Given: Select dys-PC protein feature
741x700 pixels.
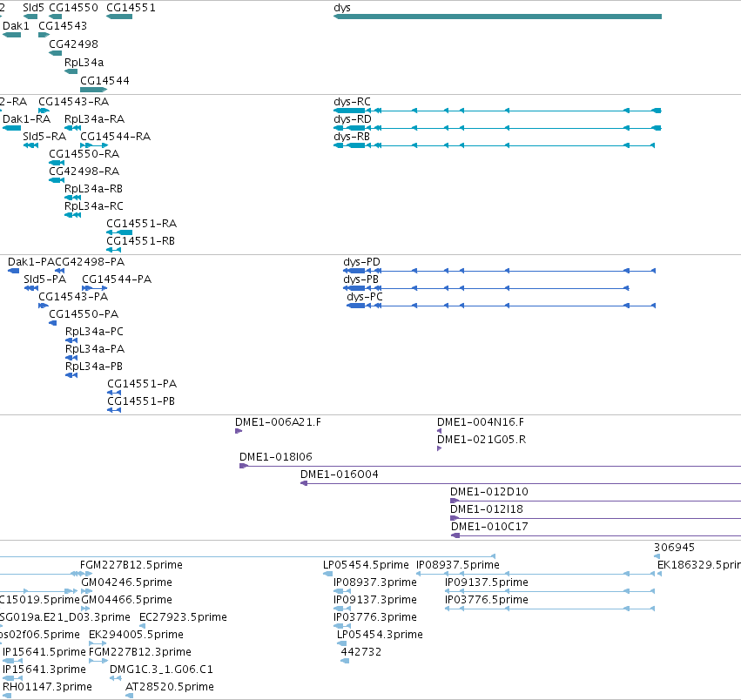Looking at the screenshot, I should 501,306.
